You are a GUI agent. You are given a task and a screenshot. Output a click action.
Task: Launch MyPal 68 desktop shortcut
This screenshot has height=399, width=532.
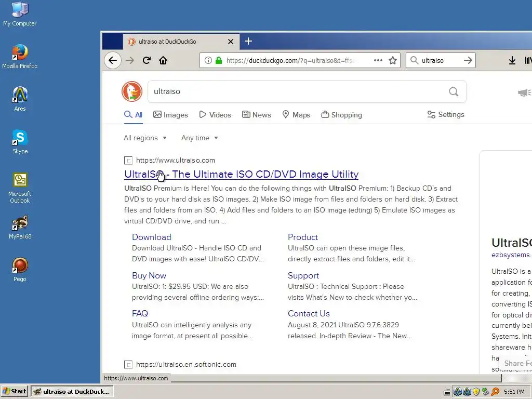click(x=20, y=227)
